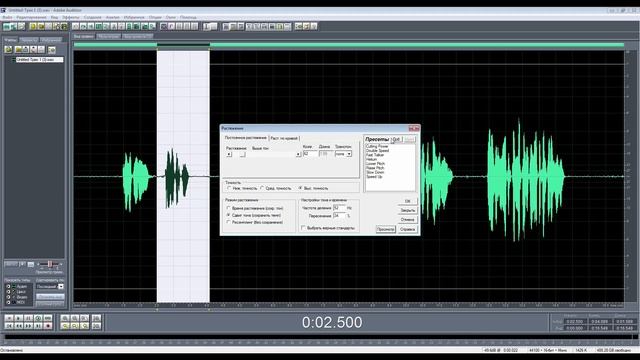Select the Выс. точность precision radio button
The height and width of the screenshot is (360, 640).
(301, 188)
